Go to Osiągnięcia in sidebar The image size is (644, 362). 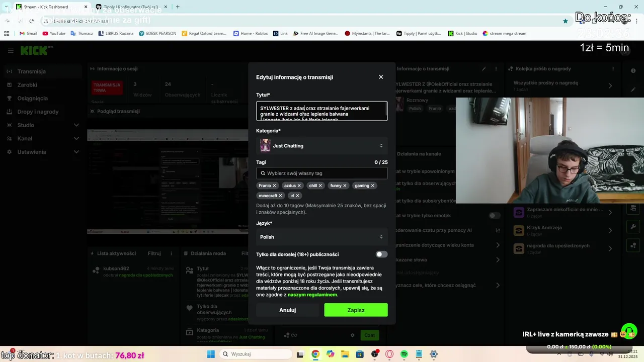[x=43, y=99]
